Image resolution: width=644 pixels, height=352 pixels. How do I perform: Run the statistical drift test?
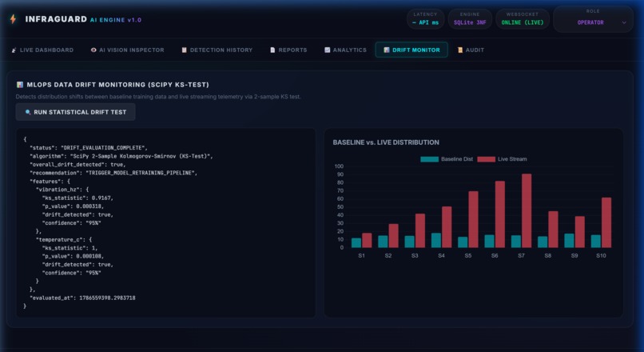76,112
